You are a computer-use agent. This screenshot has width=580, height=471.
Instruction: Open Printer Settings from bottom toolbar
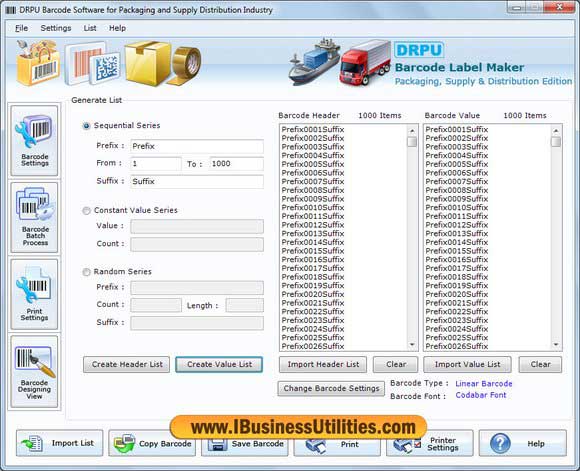click(x=430, y=443)
